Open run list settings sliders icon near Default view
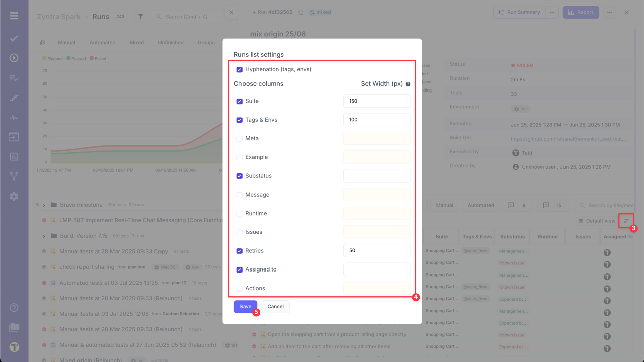Image resolution: width=644 pixels, height=362 pixels. point(625,220)
